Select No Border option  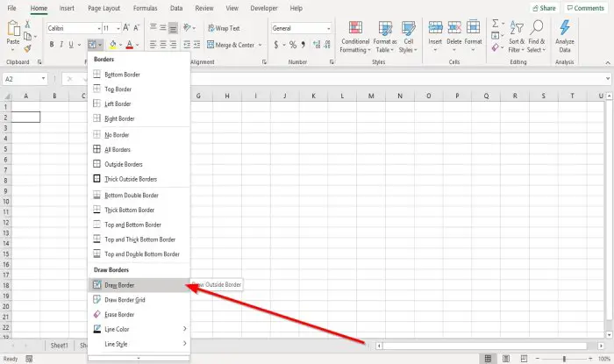click(x=139, y=135)
